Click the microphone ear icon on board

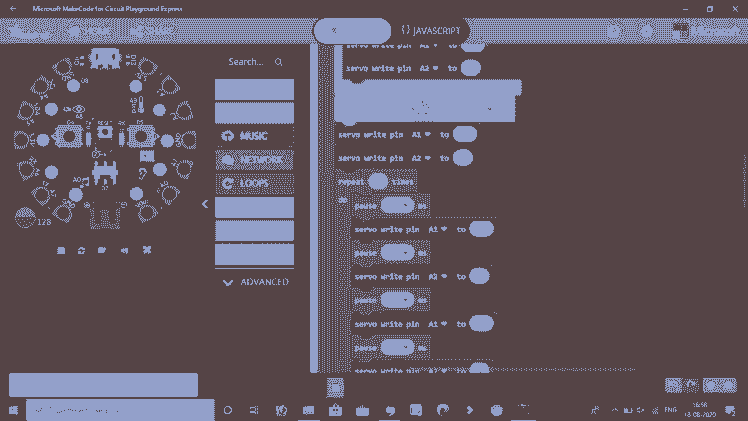[142, 174]
